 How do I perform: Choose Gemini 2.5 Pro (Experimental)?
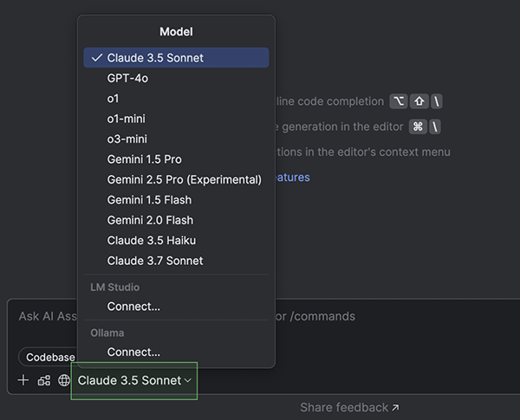[x=184, y=179]
